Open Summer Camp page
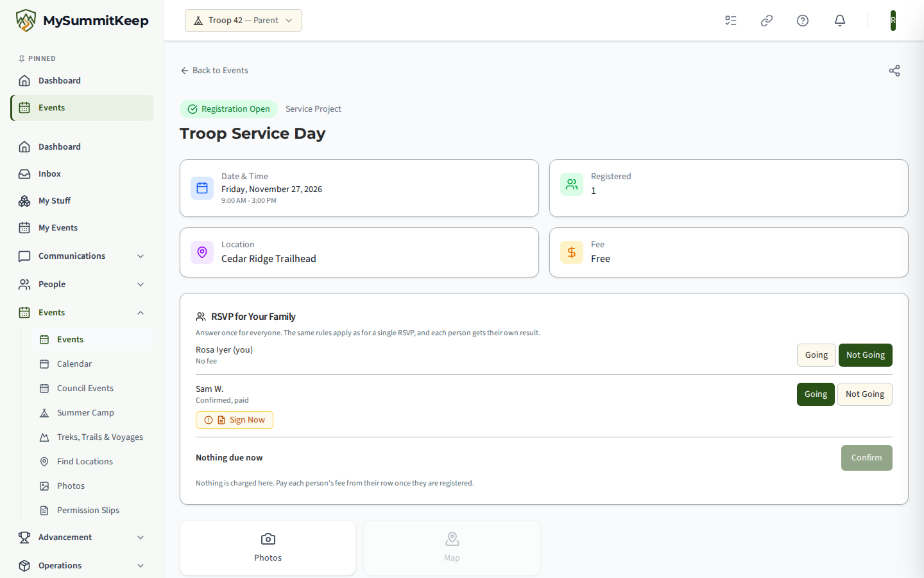924x578 pixels. click(x=92, y=413)
